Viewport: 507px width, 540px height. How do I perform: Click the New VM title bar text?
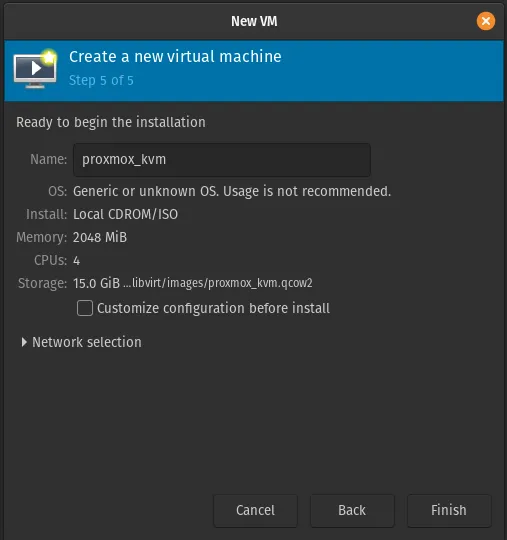[254, 21]
